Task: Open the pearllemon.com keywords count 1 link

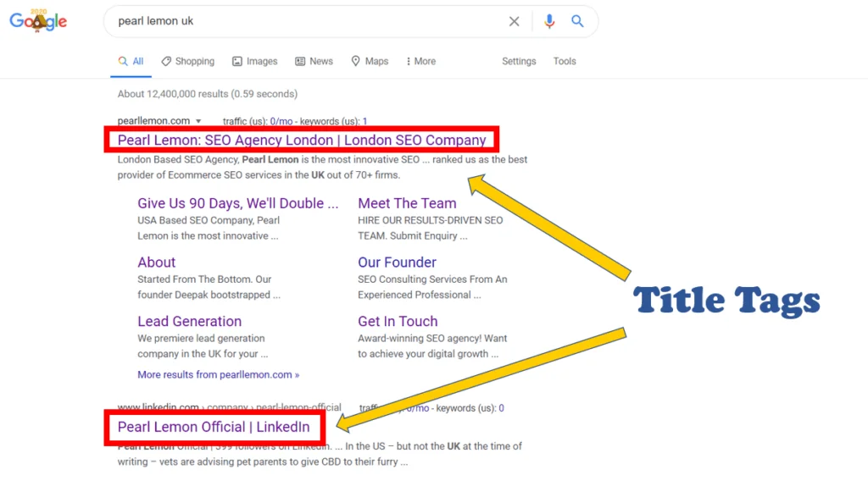Action: (x=364, y=121)
